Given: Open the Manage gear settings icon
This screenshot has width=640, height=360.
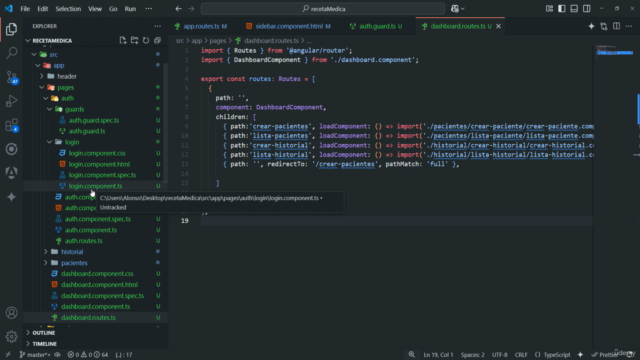Looking at the screenshot, I should [11, 336].
